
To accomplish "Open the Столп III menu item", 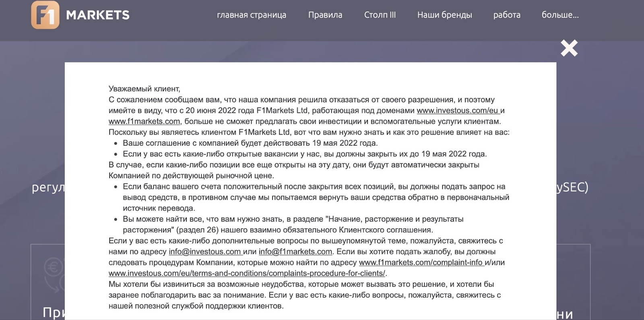I will [x=380, y=15].
